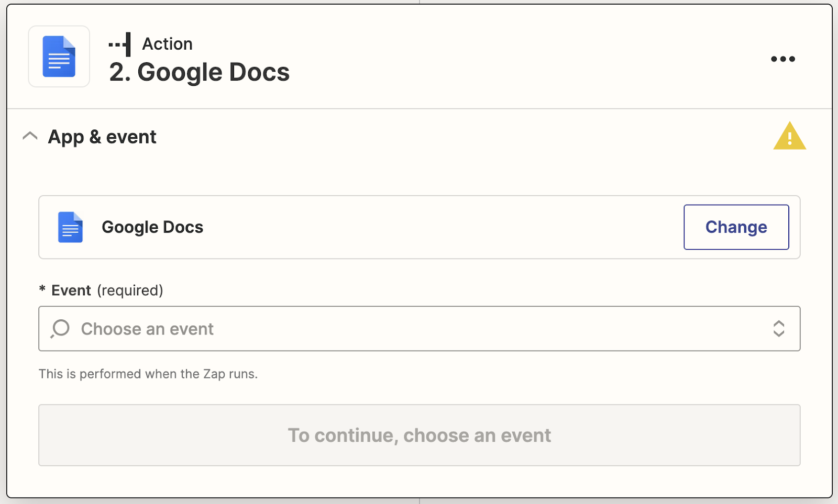The height and width of the screenshot is (504, 838).
Task: Select the 2. Google Docs step title
Action: click(199, 72)
